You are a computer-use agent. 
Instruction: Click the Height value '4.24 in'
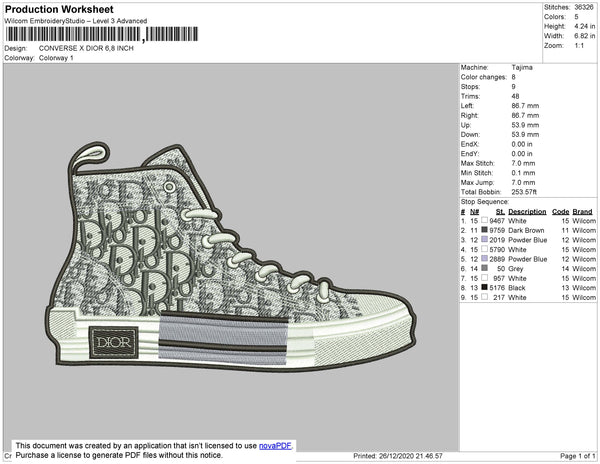[585, 26]
